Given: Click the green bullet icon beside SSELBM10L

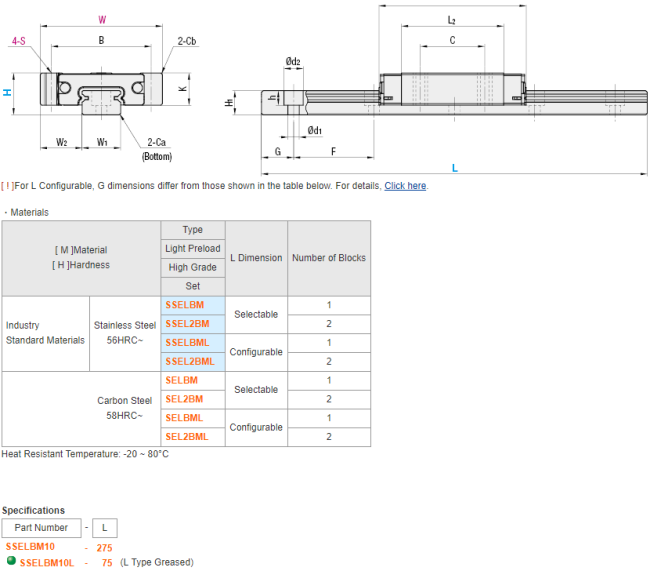Looking at the screenshot, I should [11, 562].
